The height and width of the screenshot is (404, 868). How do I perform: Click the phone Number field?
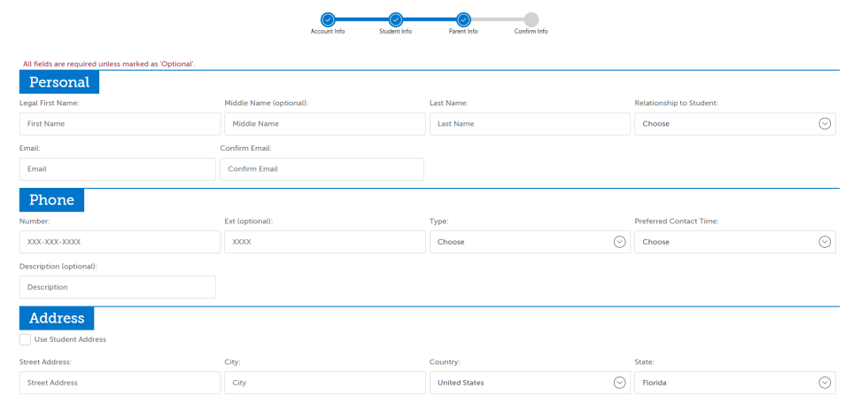[x=120, y=242]
